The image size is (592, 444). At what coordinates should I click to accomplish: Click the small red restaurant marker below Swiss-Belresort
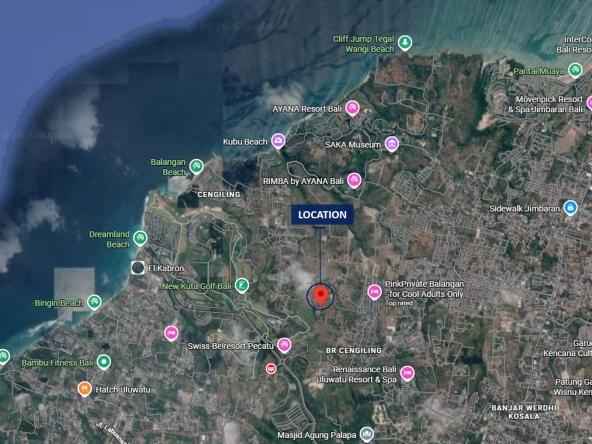point(271,368)
